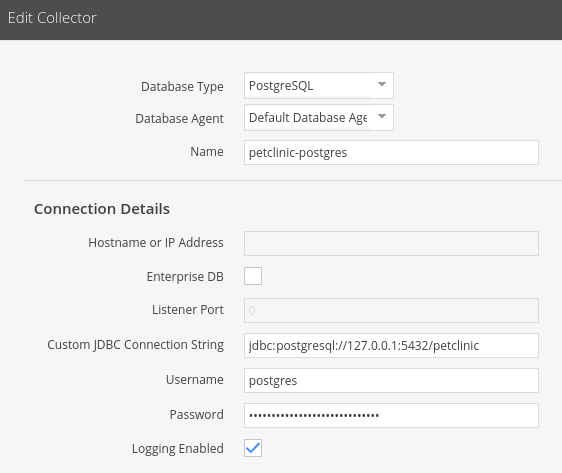Click the Enterprise DB label
This screenshot has width=562, height=473.
(x=185, y=277)
